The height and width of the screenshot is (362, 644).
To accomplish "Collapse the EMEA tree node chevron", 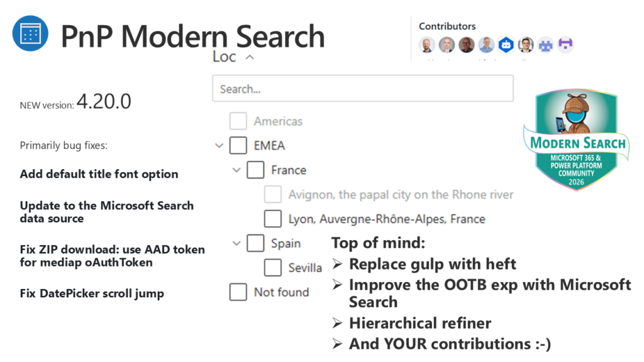I will coord(219,146).
